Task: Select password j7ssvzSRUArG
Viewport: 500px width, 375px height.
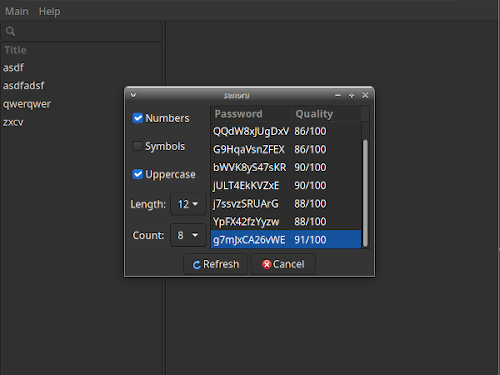Action: pyautogui.click(x=286, y=203)
